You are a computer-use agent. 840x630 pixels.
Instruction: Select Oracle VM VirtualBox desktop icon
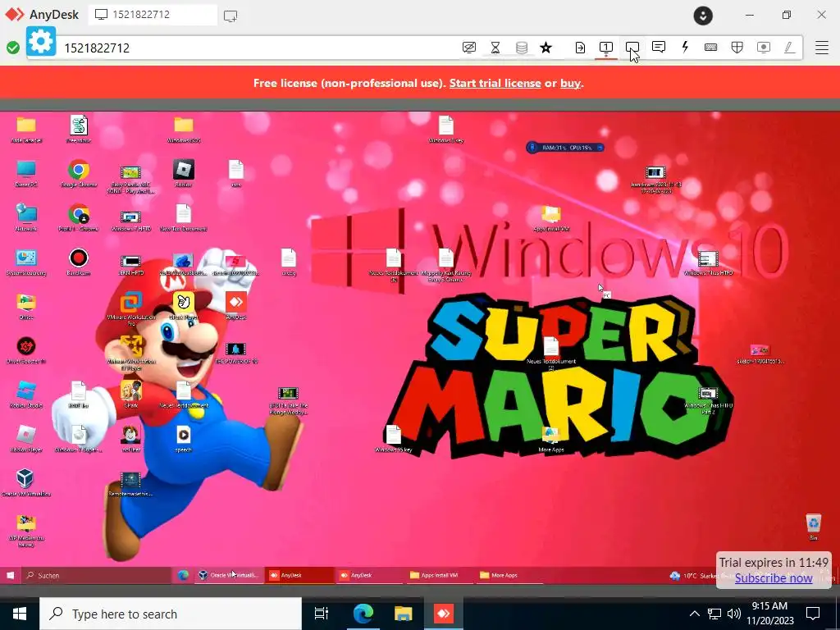(x=25, y=482)
